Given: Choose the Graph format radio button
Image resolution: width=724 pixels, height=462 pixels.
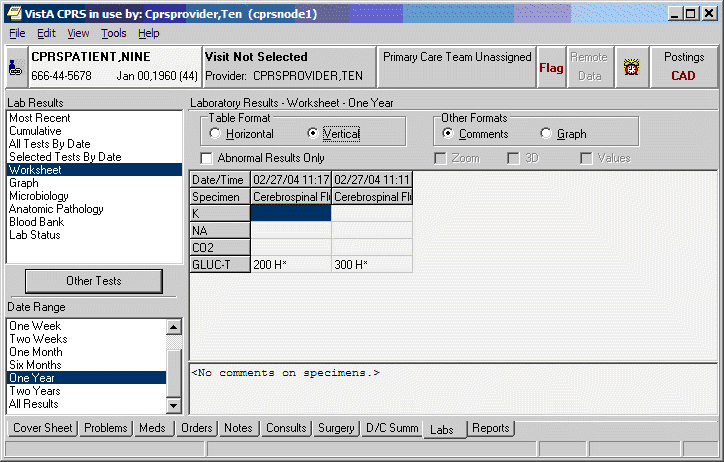Looking at the screenshot, I should 546,134.
